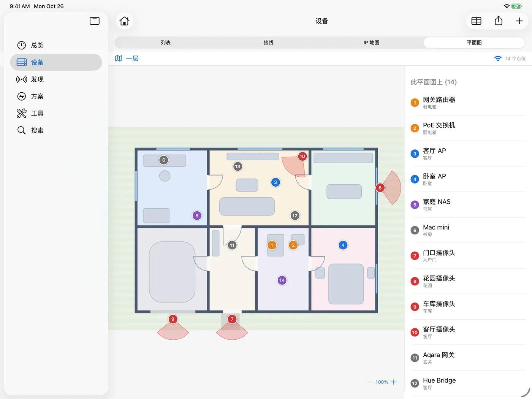Open 总览 in the sidebar
This screenshot has width=532, height=399.
[x=56, y=45]
